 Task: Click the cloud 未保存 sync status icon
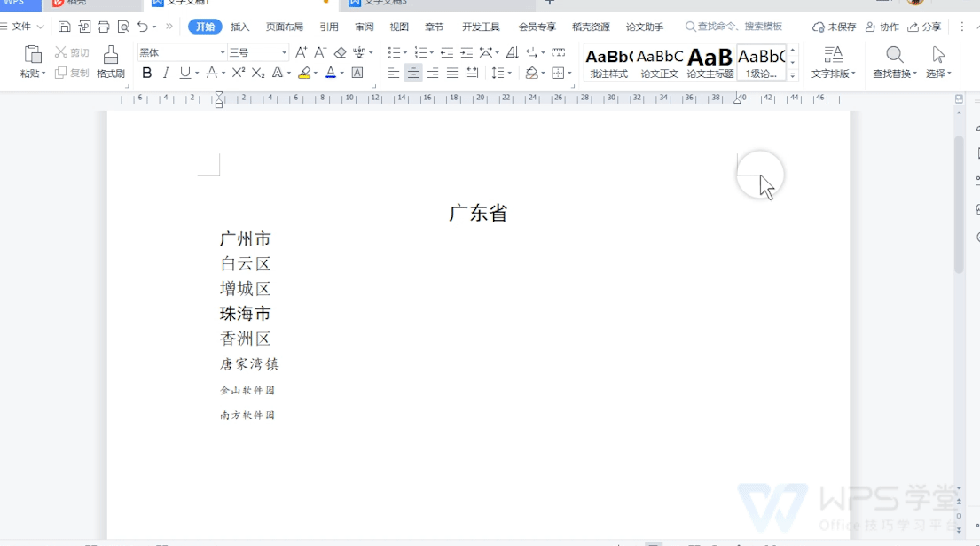tap(818, 27)
